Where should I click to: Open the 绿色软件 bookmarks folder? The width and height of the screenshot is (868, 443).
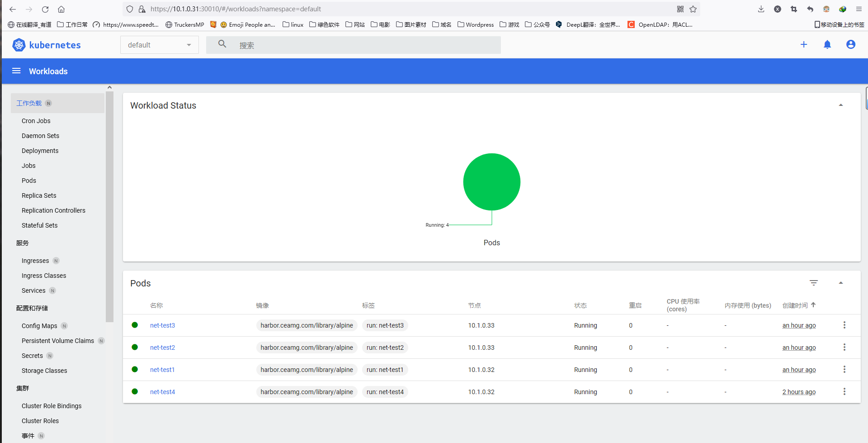(324, 24)
